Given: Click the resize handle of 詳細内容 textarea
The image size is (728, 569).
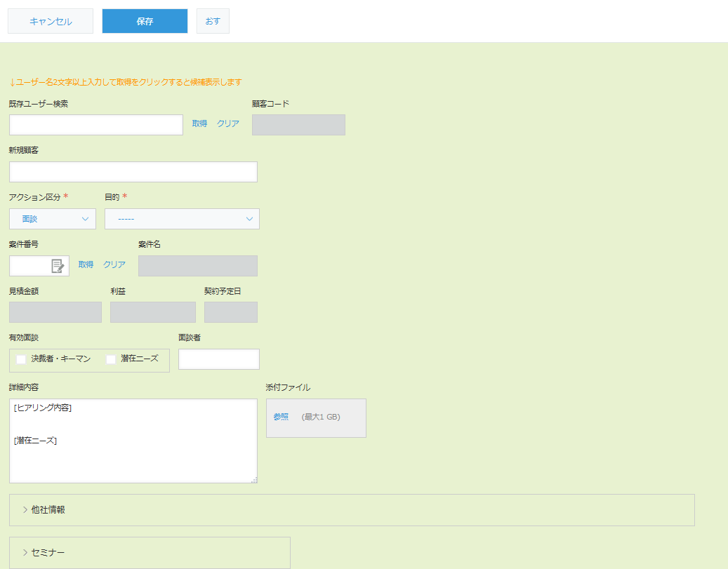Looking at the screenshot, I should pos(254,480).
